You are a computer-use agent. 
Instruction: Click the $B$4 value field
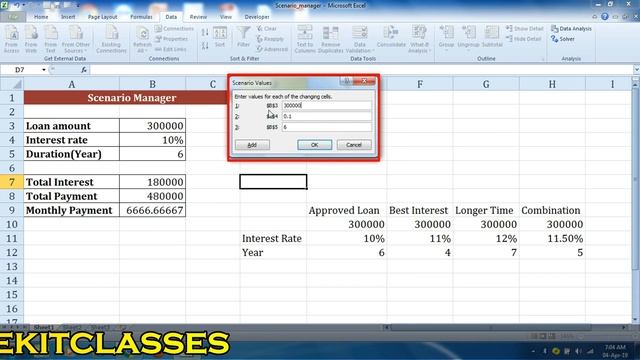coord(327,116)
